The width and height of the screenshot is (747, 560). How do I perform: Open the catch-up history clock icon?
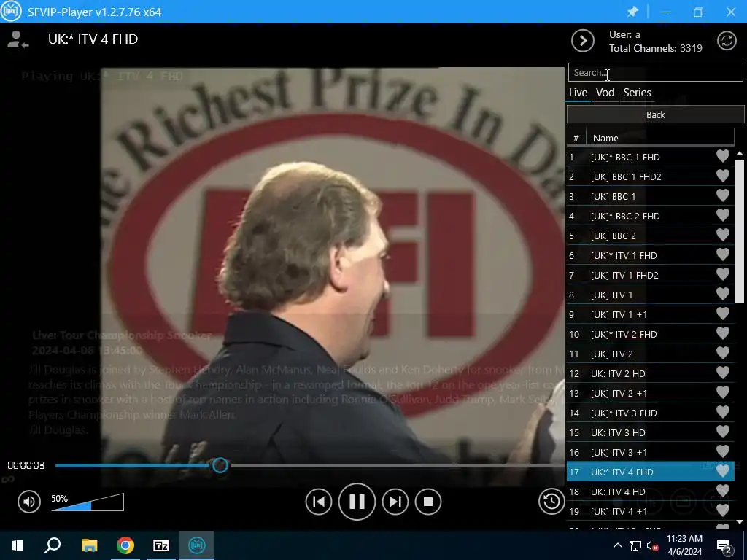tap(551, 502)
